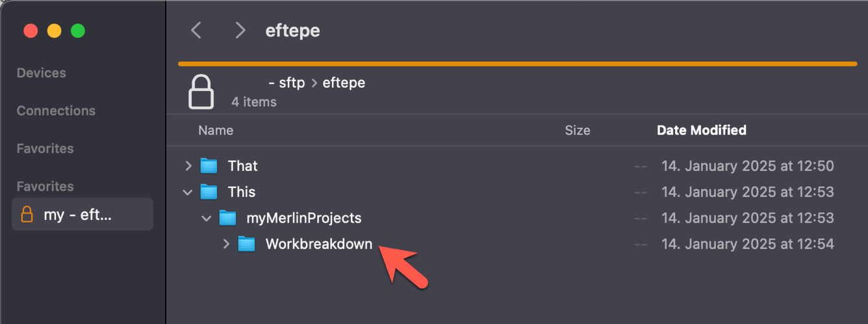Click the That folder icon
Screen dimensions: 868x324
click(x=209, y=166)
